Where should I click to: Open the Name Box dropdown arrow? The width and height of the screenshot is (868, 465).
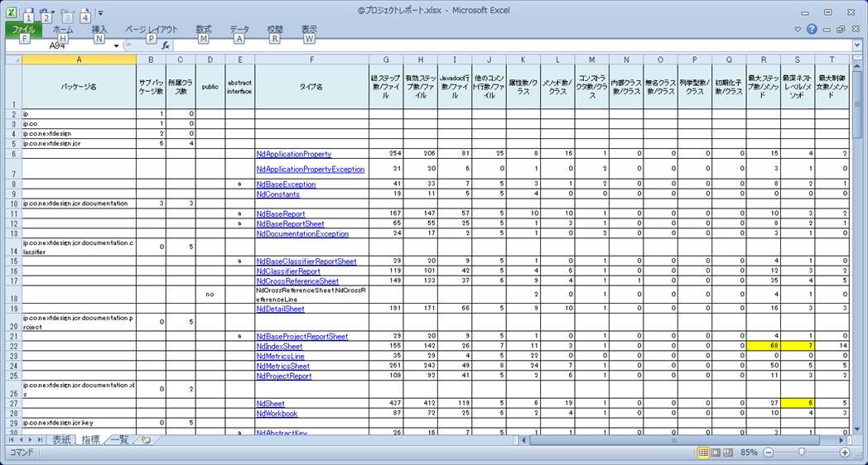coord(116,46)
